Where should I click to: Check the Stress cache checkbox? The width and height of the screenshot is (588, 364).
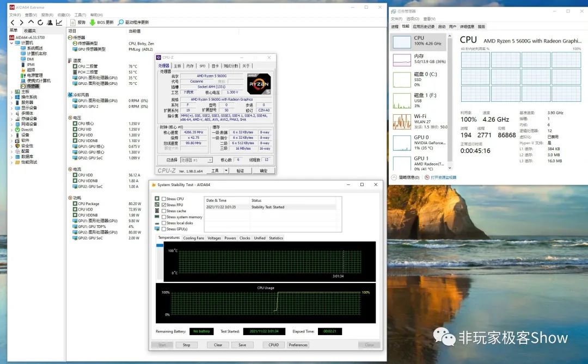click(x=164, y=211)
